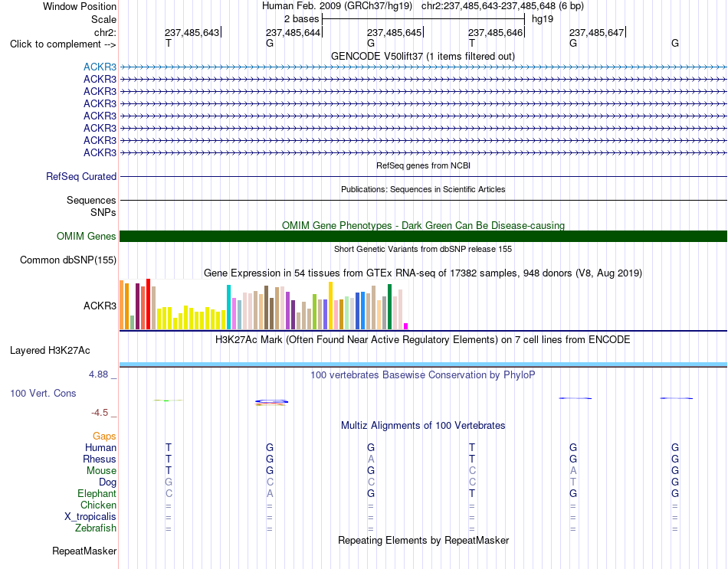The image size is (728, 569).
Task: Click the Zebrafish species label
Action: tap(96, 528)
